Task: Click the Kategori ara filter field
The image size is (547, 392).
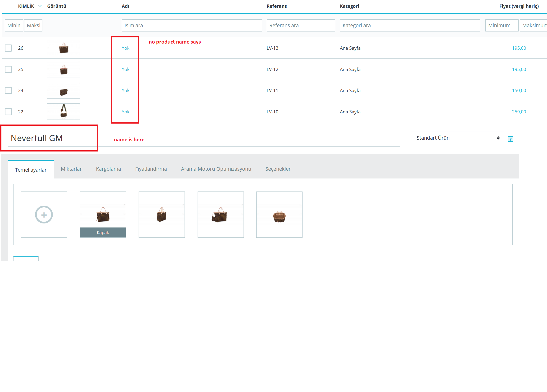Action: 410,26
